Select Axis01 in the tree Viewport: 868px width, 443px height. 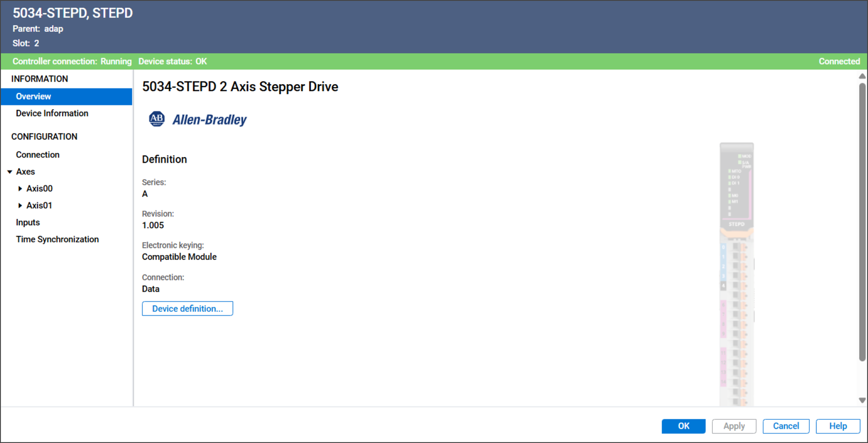[x=39, y=206]
